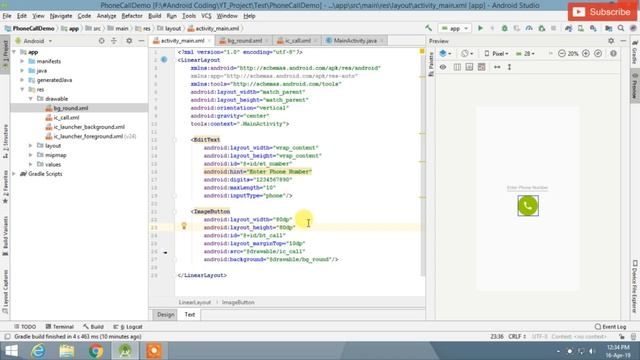Screen dimensions: 640x360
Task: Click the Sync Project with Gradle icon
Action: [569, 28]
